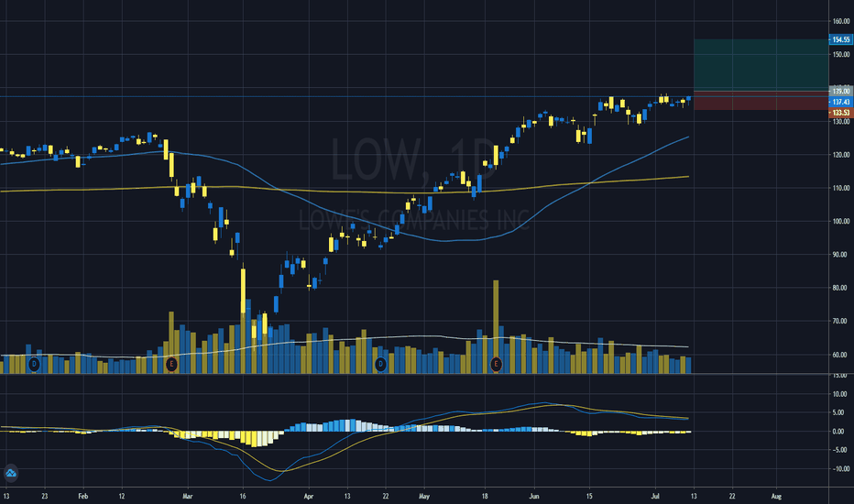Screen dimensions: 854x504
Task: Select the green profit zone of long position
Action: click(x=761, y=65)
